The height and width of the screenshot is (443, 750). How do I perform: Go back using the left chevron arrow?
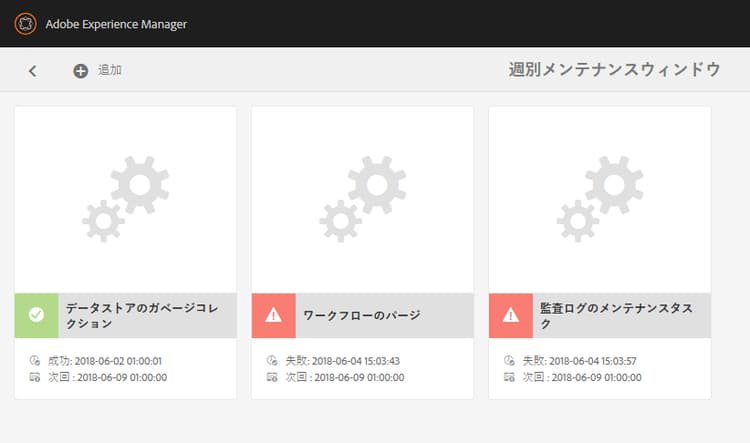point(33,71)
